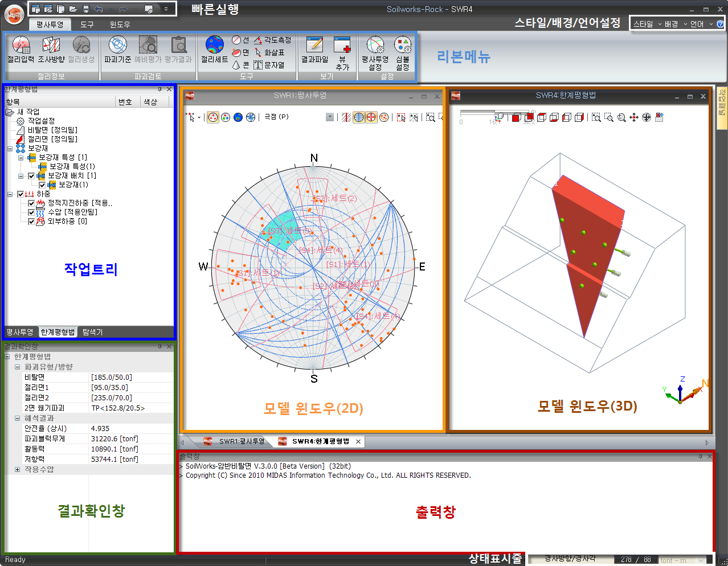Screen dimensions: 728x566
Task: Select the 각도측정 angle measurement tool
Action: click(272, 40)
